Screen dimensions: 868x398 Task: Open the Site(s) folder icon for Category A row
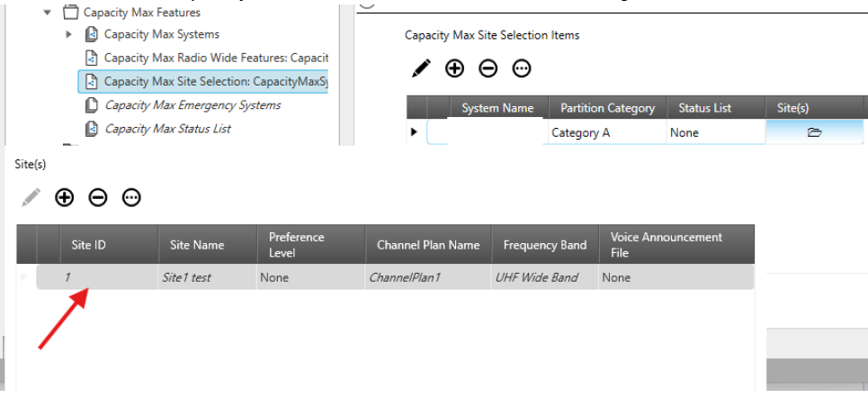click(x=814, y=132)
